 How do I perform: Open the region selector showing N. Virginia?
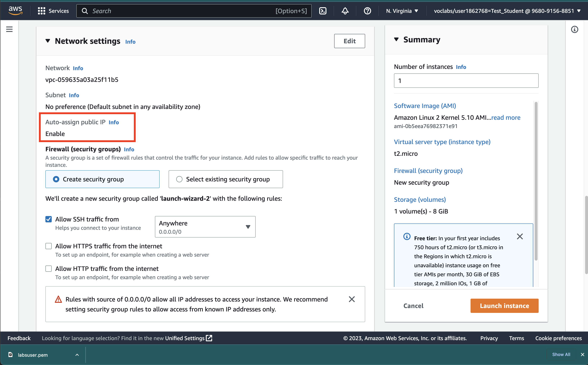[x=402, y=11]
